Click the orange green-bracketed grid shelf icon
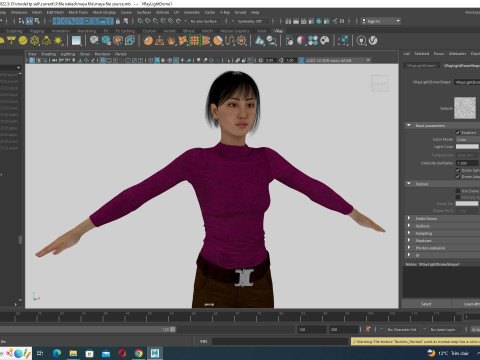 point(194,41)
